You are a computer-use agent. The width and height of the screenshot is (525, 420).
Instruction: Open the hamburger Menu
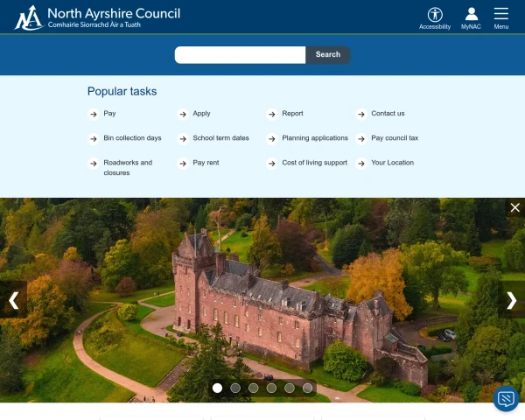coord(500,16)
